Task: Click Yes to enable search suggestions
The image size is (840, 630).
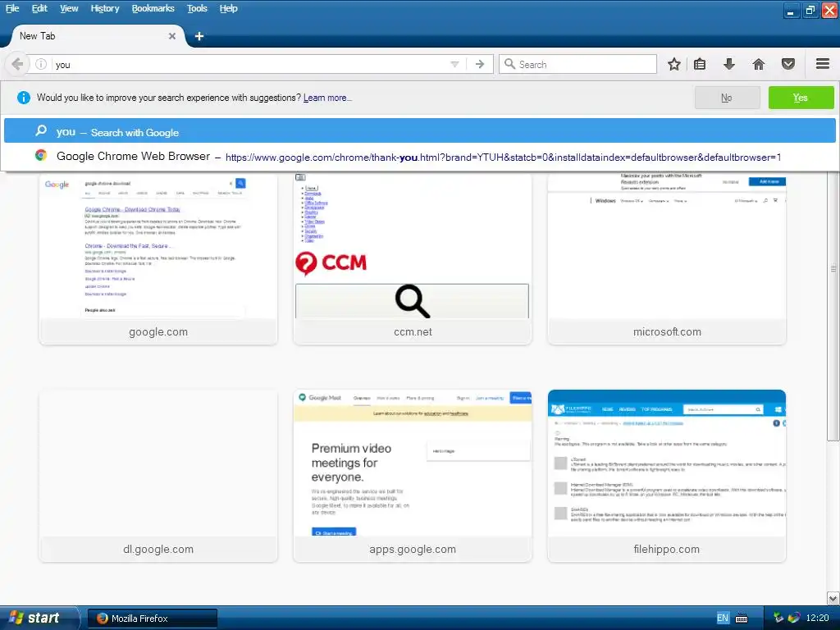Action: pyautogui.click(x=801, y=98)
